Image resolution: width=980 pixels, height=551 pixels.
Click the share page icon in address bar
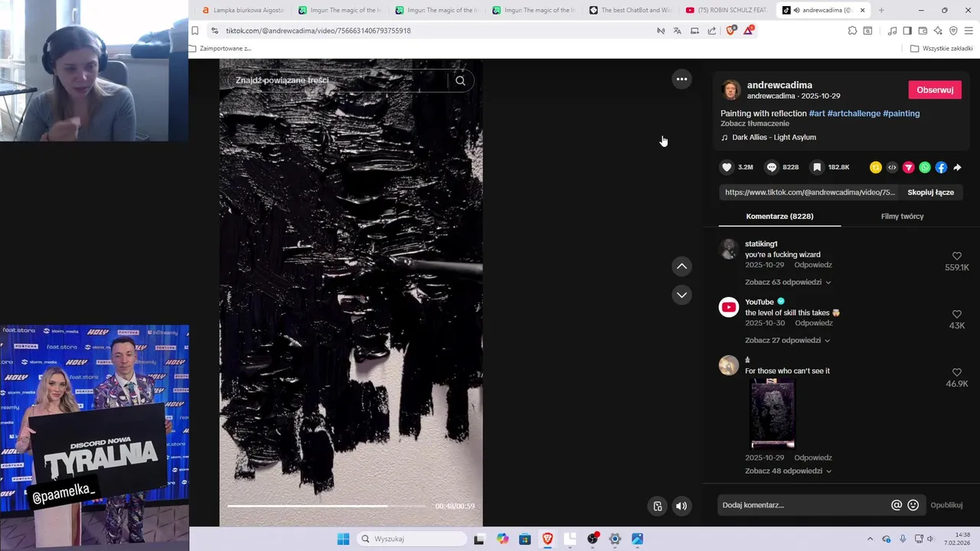coord(712,31)
